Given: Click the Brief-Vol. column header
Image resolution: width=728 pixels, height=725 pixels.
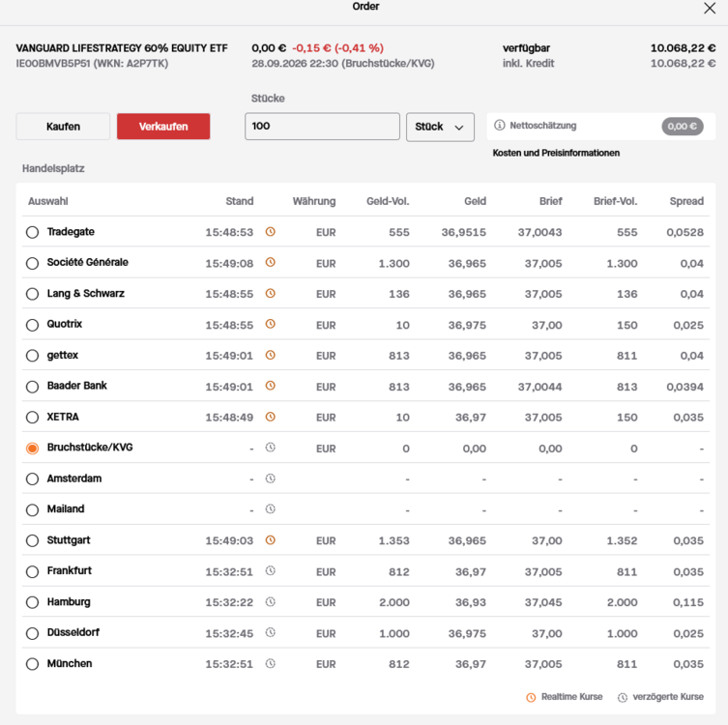Looking at the screenshot, I should [615, 201].
